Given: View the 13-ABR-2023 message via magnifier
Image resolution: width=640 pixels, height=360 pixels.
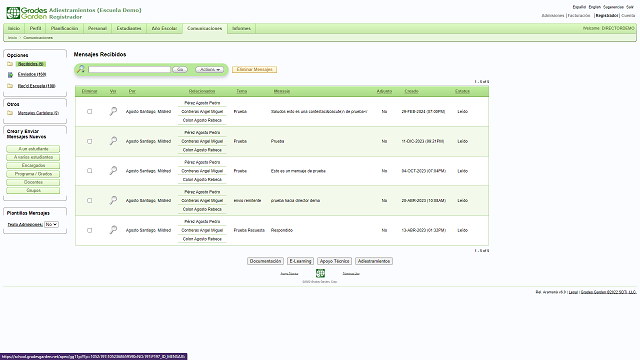Looking at the screenshot, I should [x=113, y=230].
